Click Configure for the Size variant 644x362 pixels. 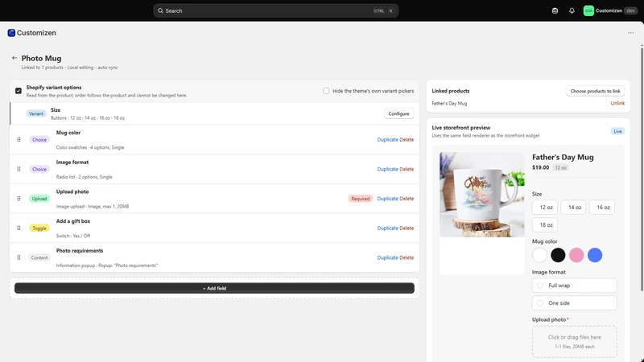point(398,113)
